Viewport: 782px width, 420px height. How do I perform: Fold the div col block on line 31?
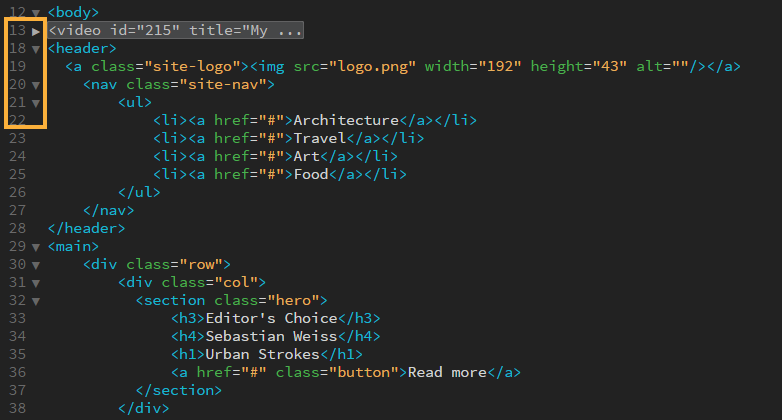point(36,283)
